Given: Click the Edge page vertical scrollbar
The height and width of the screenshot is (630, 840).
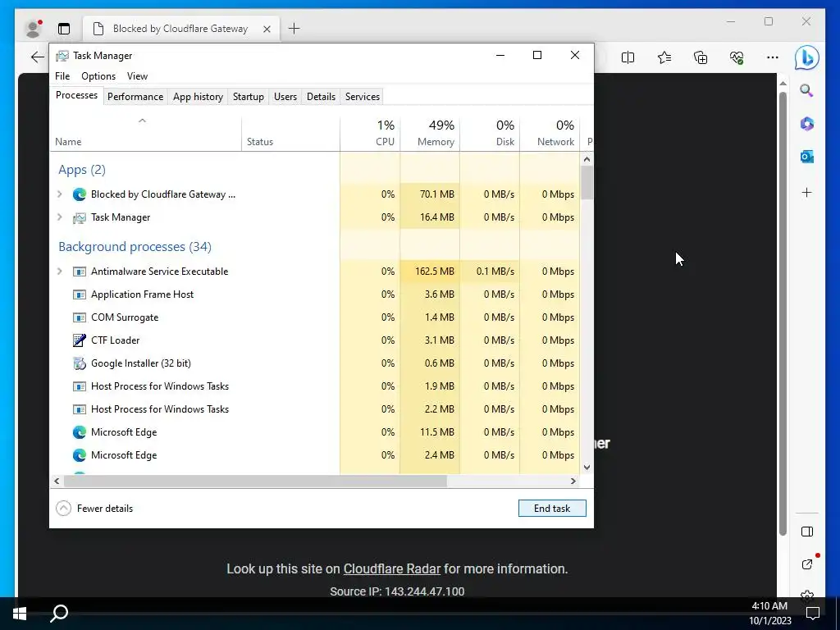Looking at the screenshot, I should point(783,313).
